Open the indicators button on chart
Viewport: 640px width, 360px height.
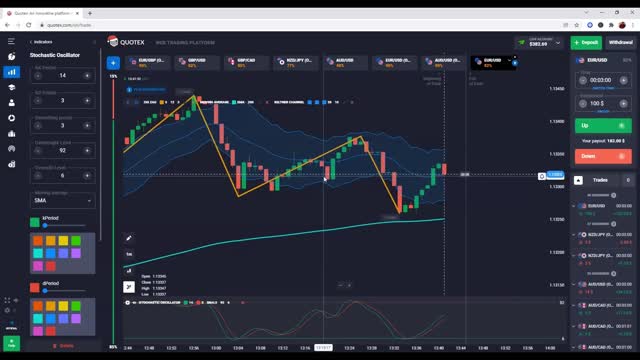(x=129, y=287)
